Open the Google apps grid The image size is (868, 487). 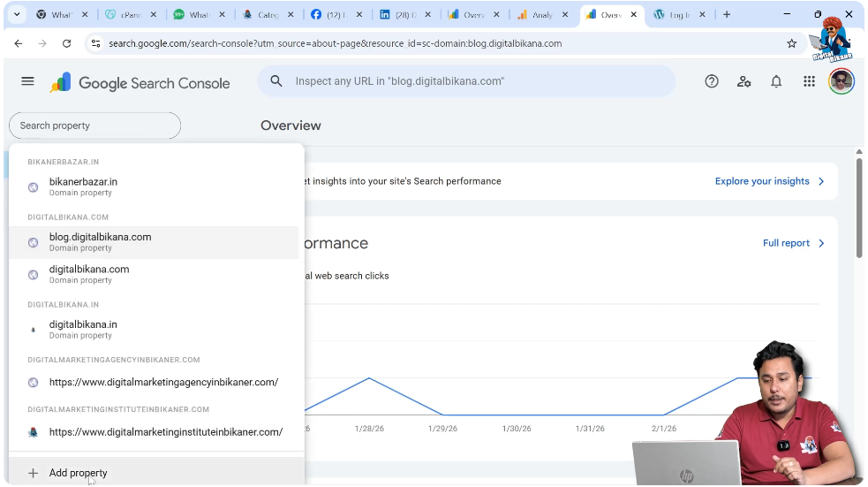pyautogui.click(x=809, y=81)
